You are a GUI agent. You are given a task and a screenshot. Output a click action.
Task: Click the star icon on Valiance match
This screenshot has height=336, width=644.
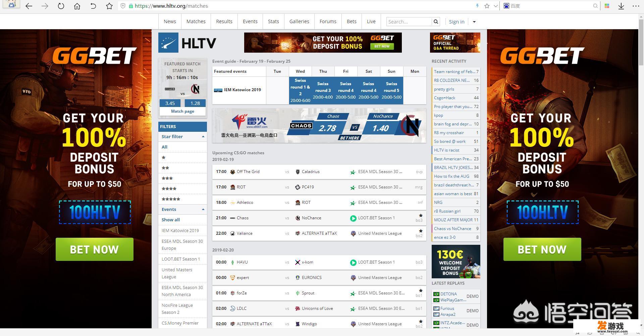(421, 231)
